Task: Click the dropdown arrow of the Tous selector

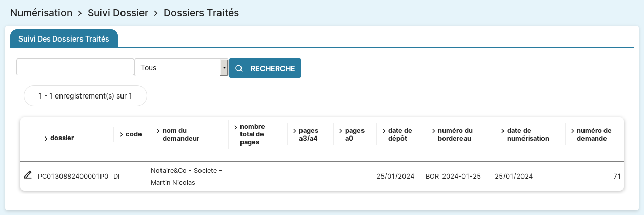Action: 224,67
